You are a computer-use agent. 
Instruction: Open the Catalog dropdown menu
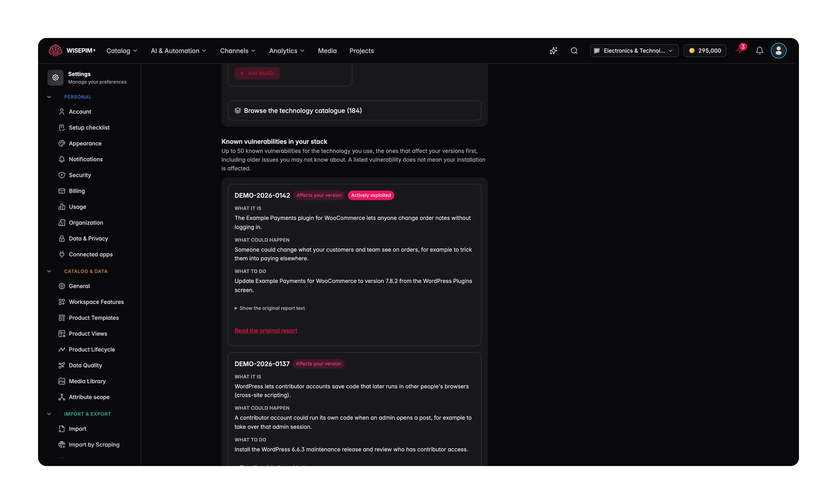tap(122, 51)
